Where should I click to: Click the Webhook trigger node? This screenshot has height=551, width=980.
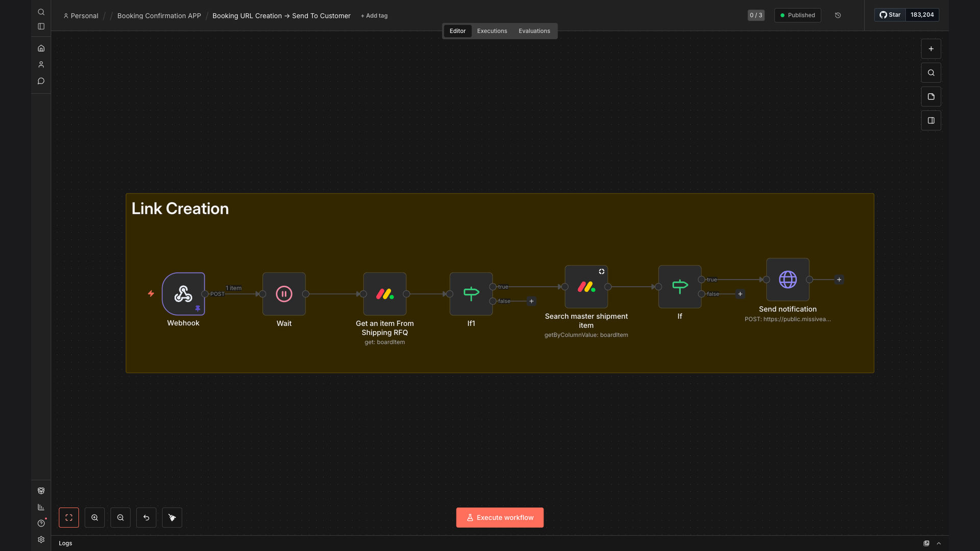(x=183, y=294)
